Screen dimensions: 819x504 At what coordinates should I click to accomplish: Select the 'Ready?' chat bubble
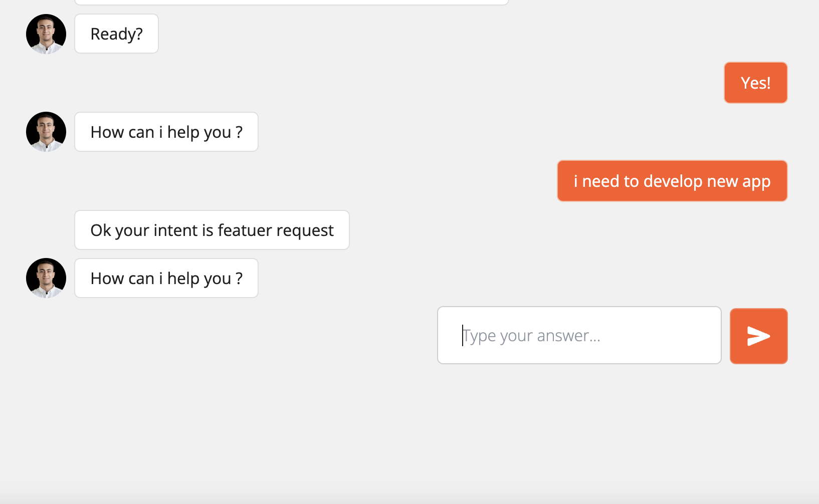click(x=116, y=34)
